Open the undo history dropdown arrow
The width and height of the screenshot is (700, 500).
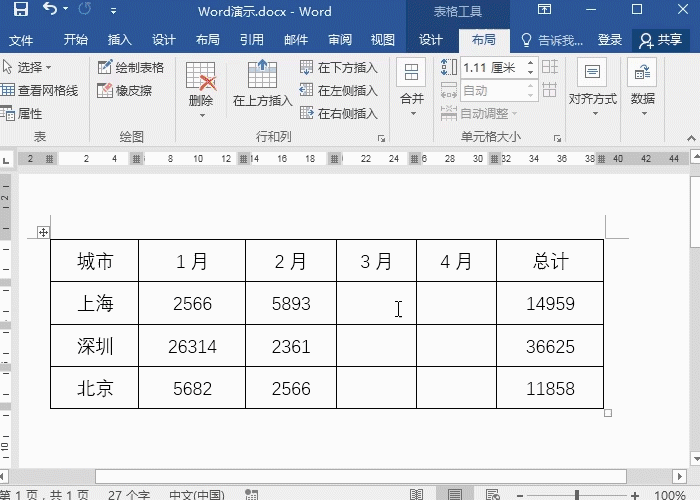pyautogui.click(x=66, y=9)
